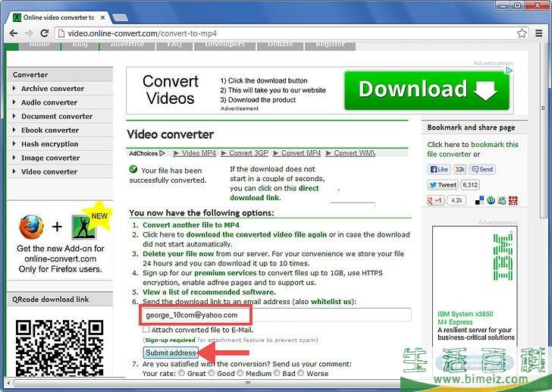This screenshot has width=552, height=392.
Task: Click the Google +1 button
Action: click(x=434, y=201)
